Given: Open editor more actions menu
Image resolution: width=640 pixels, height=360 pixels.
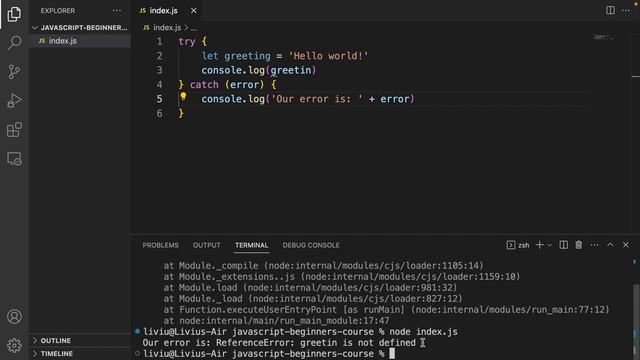Looking at the screenshot, I should coord(626,10).
